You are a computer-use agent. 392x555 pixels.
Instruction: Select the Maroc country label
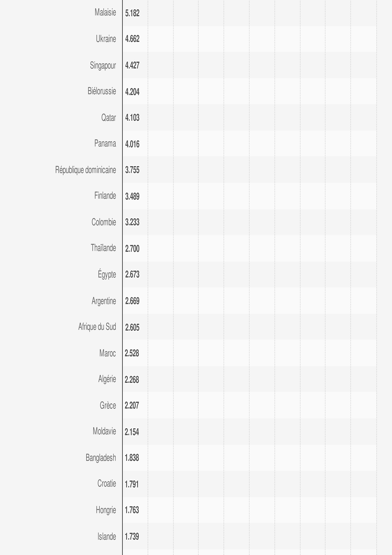(x=107, y=353)
